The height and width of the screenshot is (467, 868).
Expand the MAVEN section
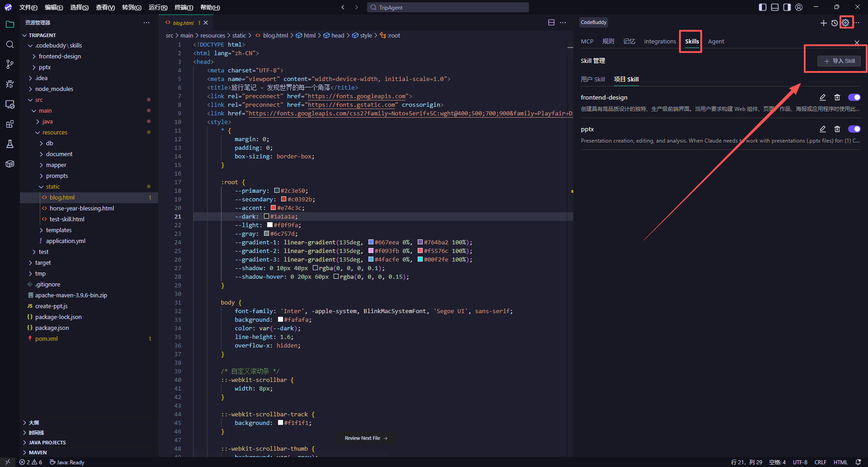pyautogui.click(x=38, y=453)
